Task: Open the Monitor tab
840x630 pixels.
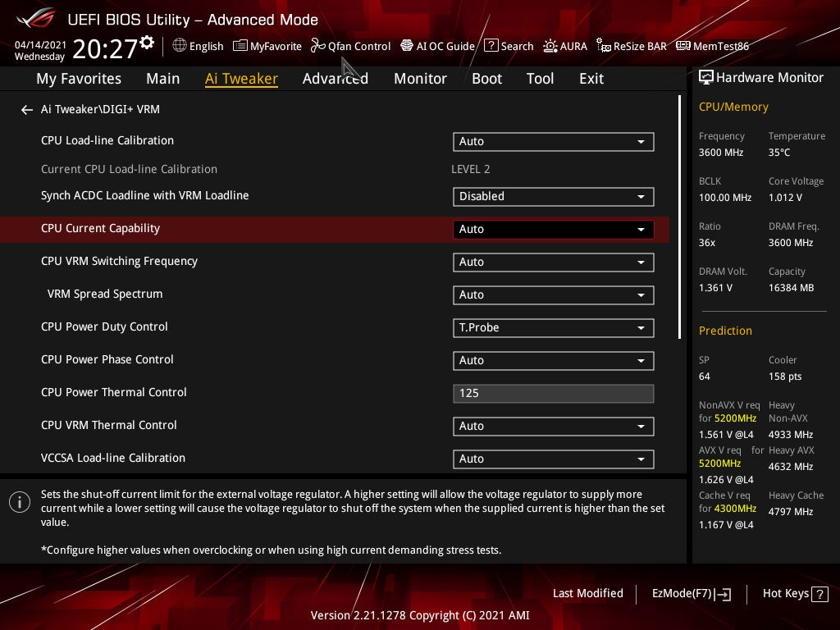Action: (421, 79)
